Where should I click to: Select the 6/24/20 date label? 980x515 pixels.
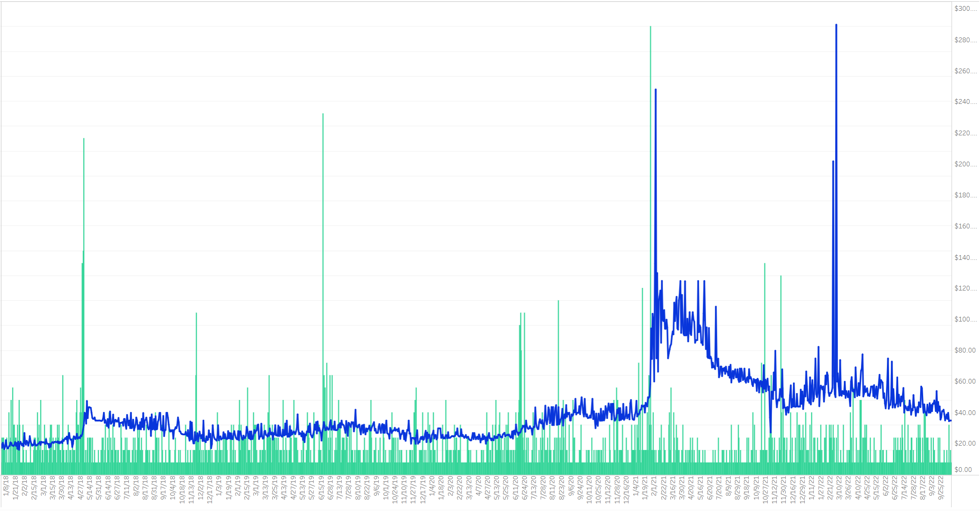coord(525,487)
